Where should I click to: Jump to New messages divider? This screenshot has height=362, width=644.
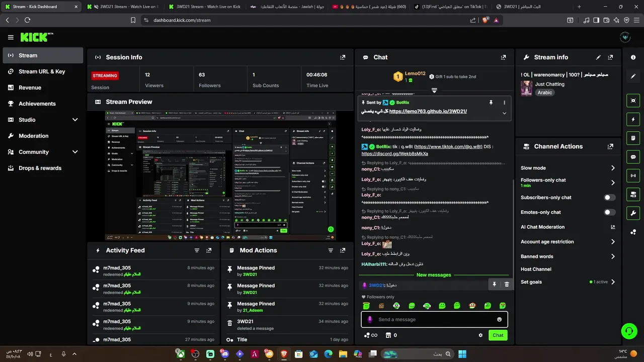tap(434, 275)
